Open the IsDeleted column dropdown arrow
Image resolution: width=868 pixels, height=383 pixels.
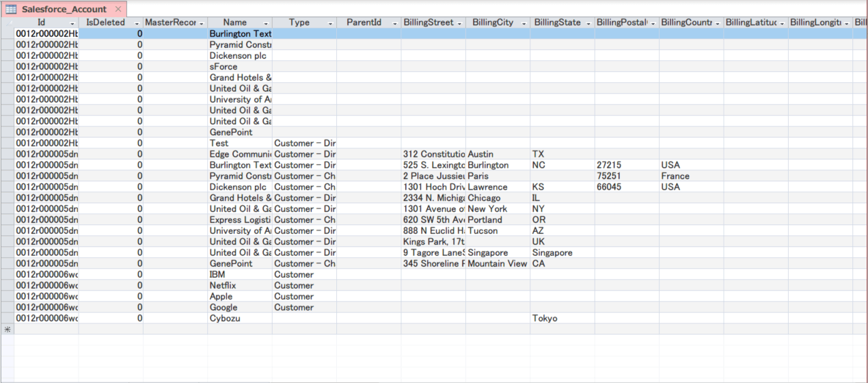[x=137, y=23]
